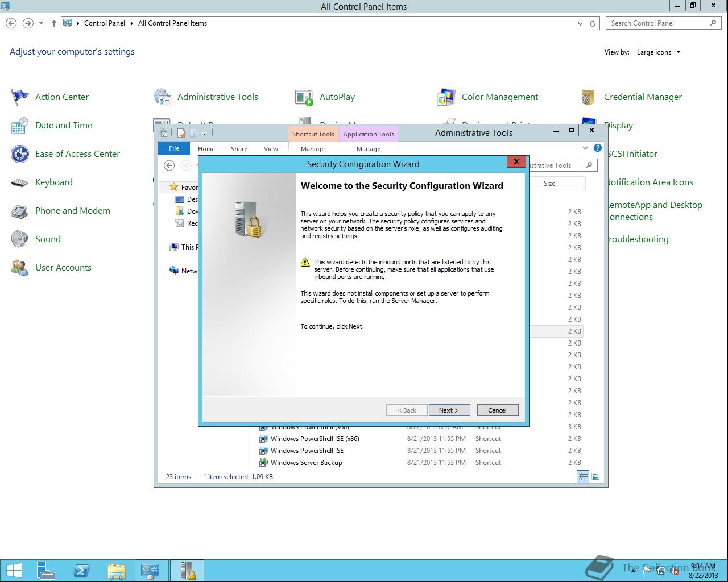
Task: Open the recent locations dropdown arrow
Action: [x=41, y=23]
